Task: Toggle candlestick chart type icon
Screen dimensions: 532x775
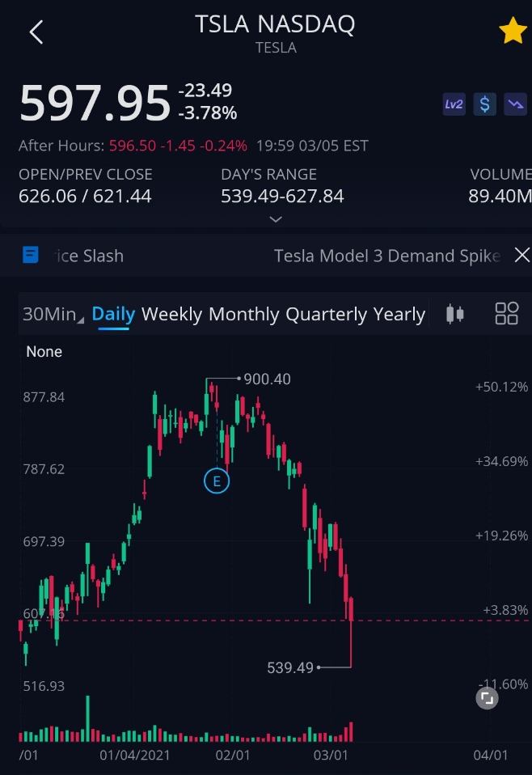Action: (x=455, y=314)
